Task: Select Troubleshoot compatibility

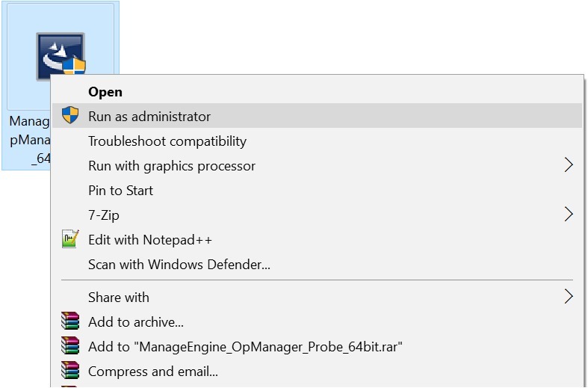Action: pyautogui.click(x=167, y=141)
